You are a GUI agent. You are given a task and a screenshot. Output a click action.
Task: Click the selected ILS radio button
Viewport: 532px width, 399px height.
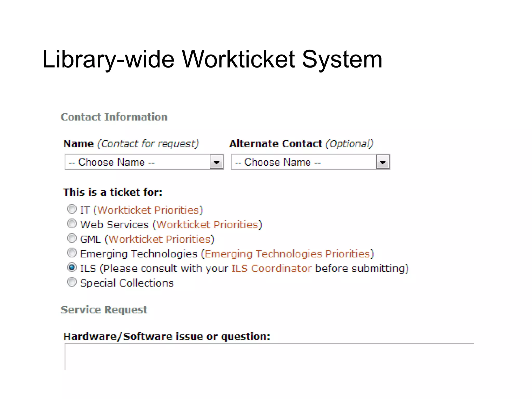pyautogui.click(x=72, y=267)
